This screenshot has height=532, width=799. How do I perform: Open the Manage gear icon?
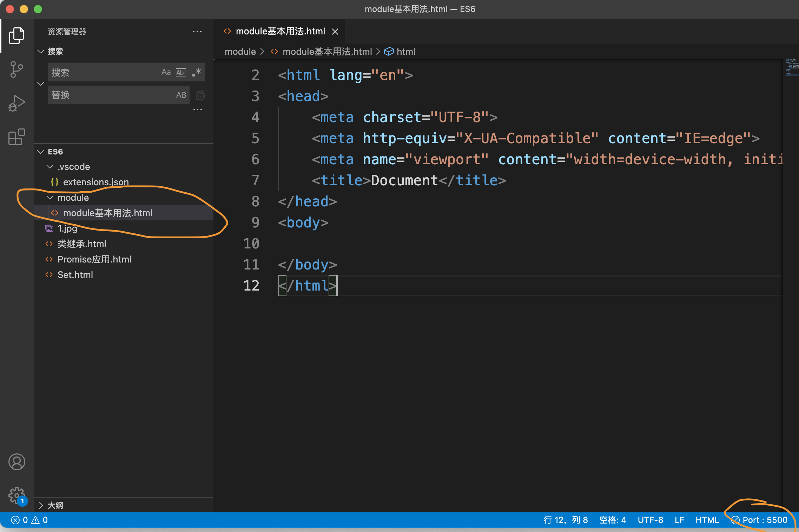point(16,495)
